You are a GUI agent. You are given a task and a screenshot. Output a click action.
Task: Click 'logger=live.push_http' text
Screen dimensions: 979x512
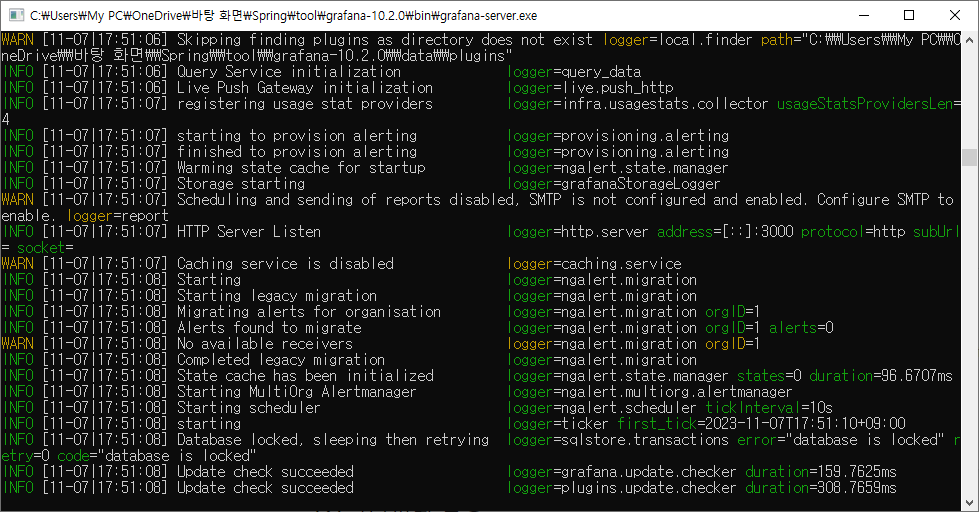[590, 88]
